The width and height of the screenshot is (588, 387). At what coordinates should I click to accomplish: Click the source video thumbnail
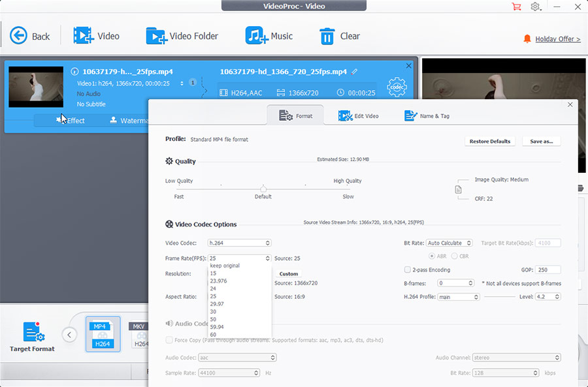[36, 87]
